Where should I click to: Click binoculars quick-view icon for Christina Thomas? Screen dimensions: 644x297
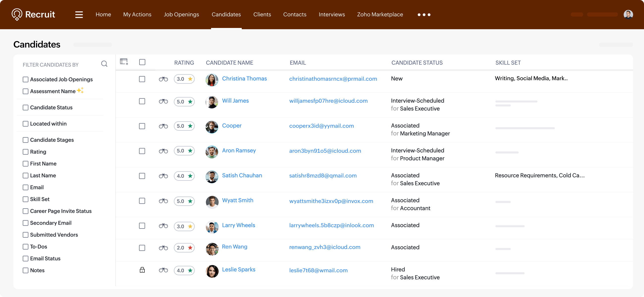pyautogui.click(x=163, y=79)
